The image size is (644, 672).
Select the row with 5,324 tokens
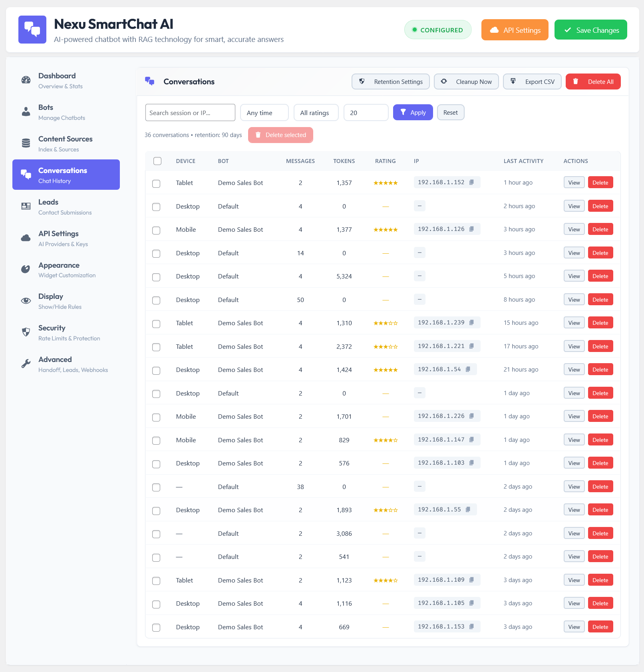[156, 277]
